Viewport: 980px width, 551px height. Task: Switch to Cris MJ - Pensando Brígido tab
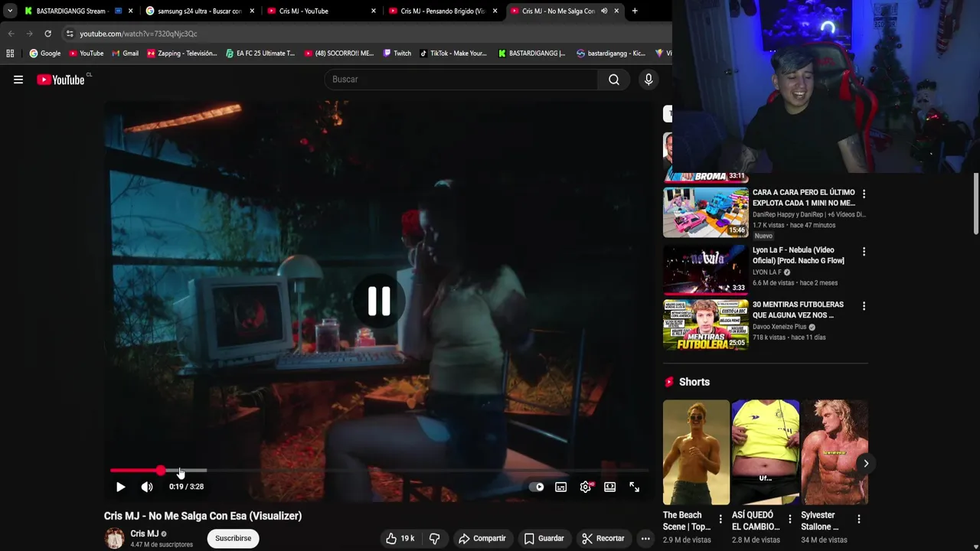[x=443, y=11]
